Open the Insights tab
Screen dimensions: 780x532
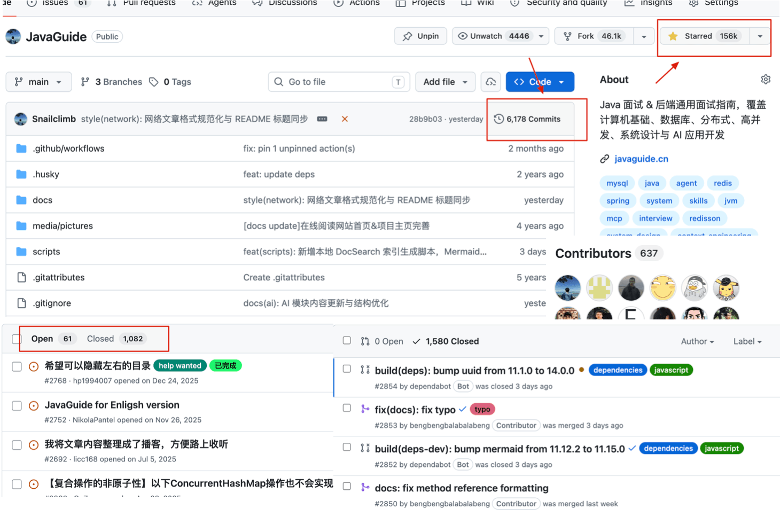pos(649,3)
